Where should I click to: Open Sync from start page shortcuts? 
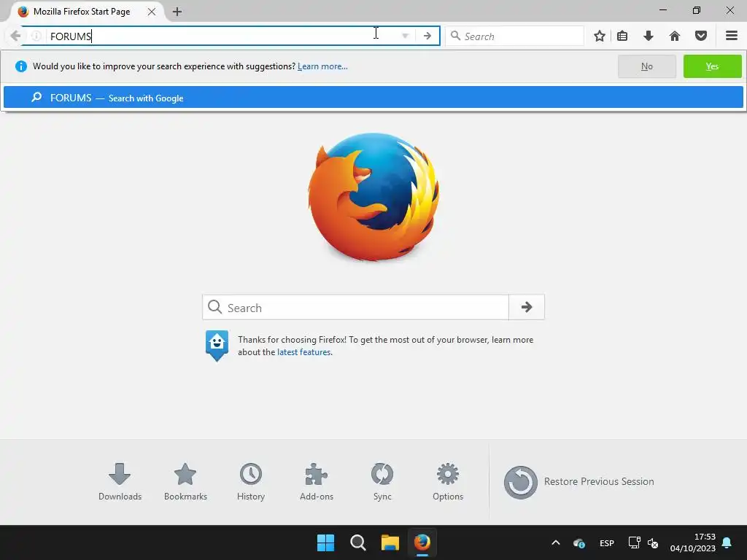tap(382, 481)
